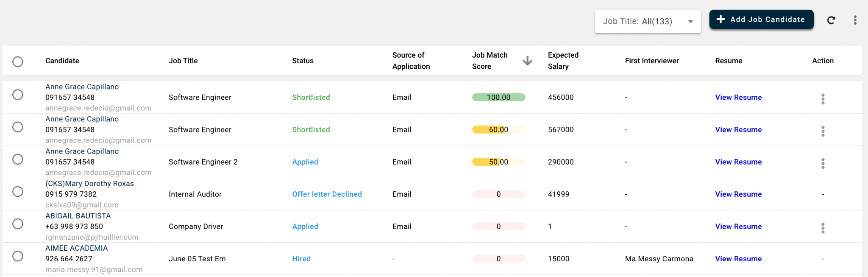Open View Resume for Internal Auditor candidate
Screen dimensions: 868x277
[738, 194]
